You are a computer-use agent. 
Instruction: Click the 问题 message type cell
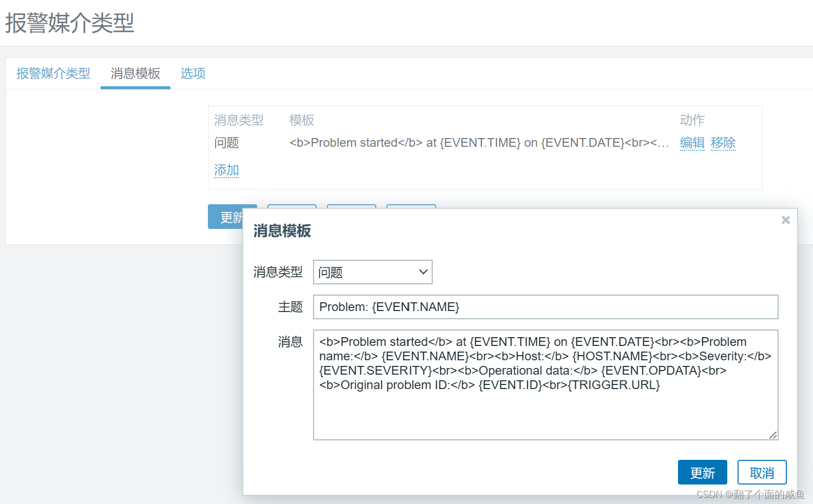pos(226,143)
